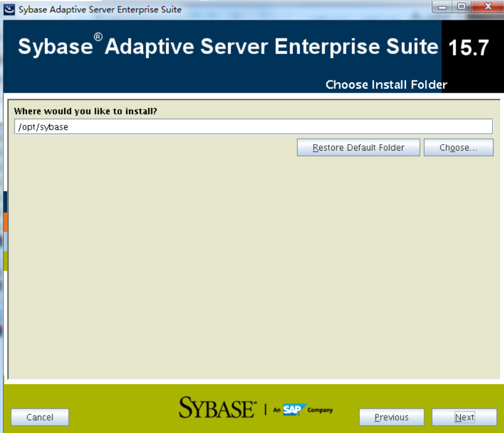Click the 15.7 version number in the banner
The image size is (504, 433).
click(x=468, y=47)
